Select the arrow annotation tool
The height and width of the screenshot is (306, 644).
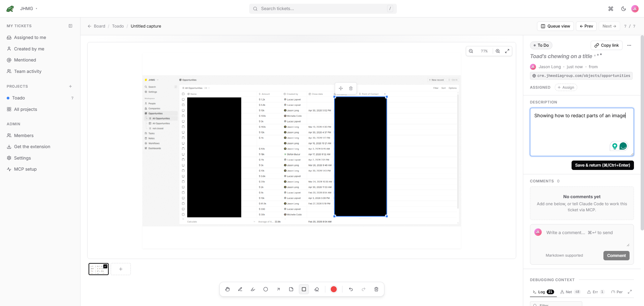278,289
